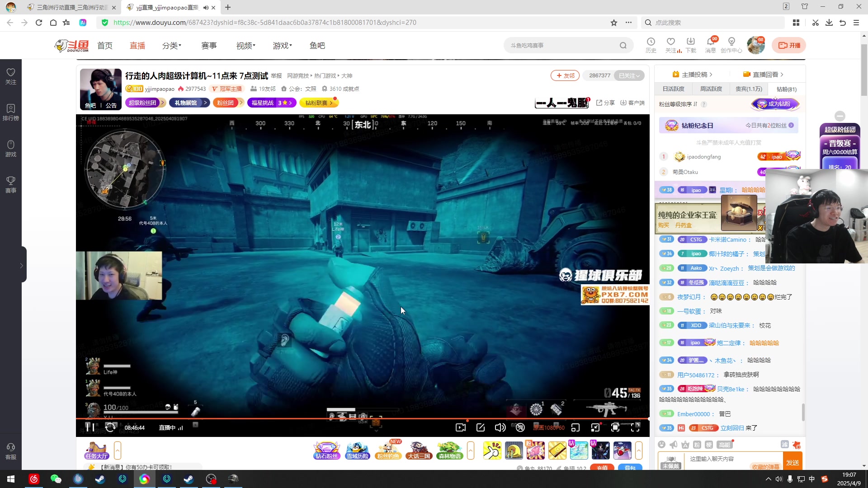
Task: Expand the 游戏 dropdown menu
Action: (x=283, y=46)
